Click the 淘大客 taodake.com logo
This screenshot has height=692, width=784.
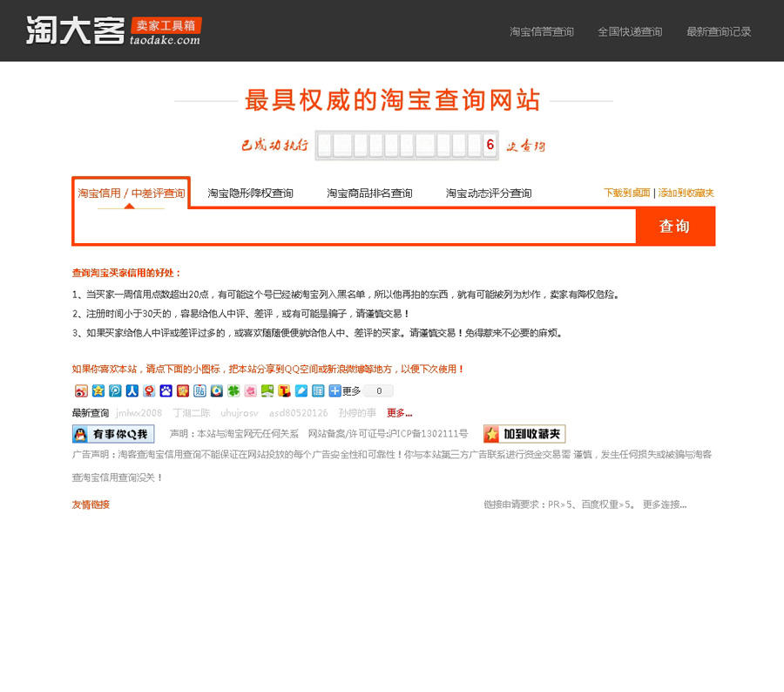coord(113,30)
